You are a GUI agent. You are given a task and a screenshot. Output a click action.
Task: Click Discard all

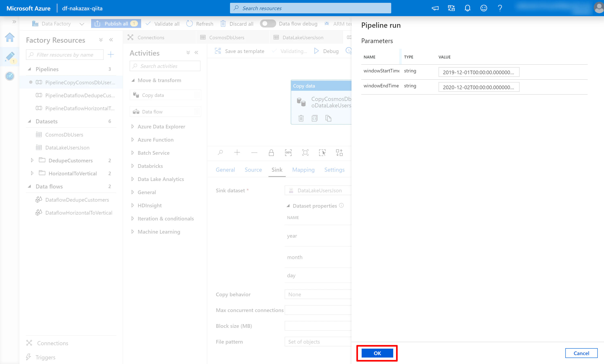237,24
